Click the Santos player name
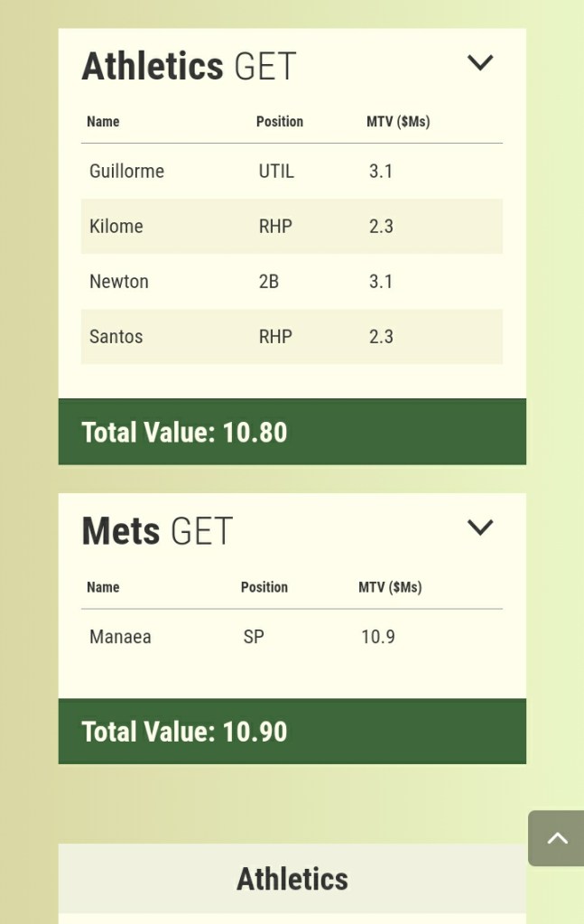This screenshot has width=584, height=924. (116, 336)
